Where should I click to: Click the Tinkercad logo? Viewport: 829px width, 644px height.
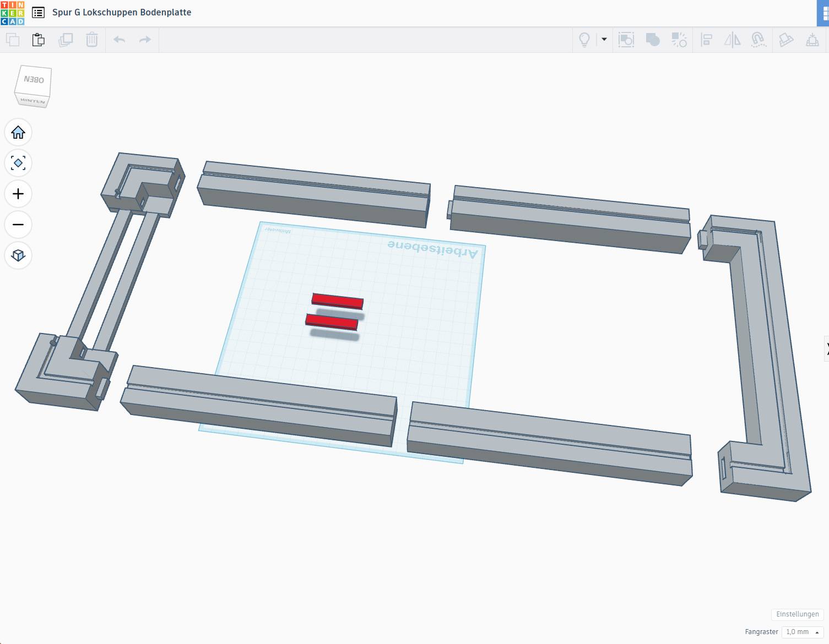tap(13, 13)
